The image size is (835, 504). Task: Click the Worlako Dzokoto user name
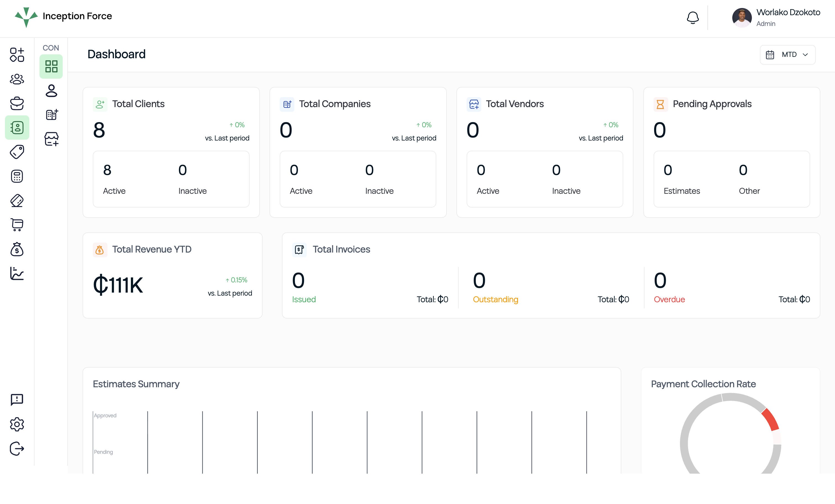(x=788, y=12)
